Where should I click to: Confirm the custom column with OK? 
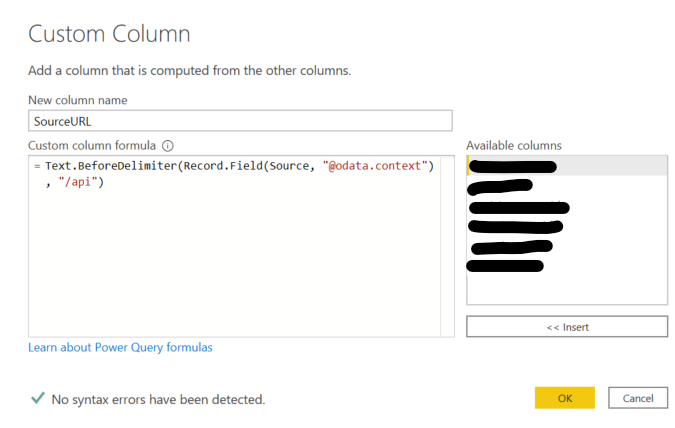[564, 398]
